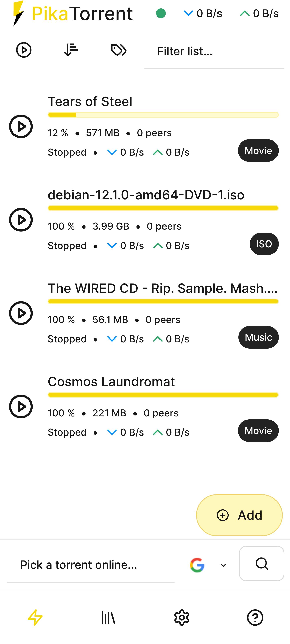Image resolution: width=290 pixels, height=644 pixels.
Task: Open the sort order icon
Action: pyautogui.click(x=71, y=50)
